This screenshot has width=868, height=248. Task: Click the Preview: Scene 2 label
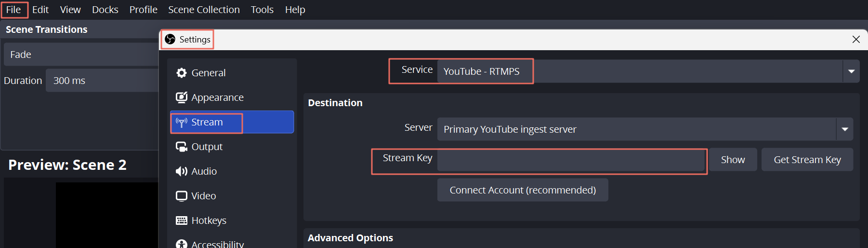click(67, 165)
